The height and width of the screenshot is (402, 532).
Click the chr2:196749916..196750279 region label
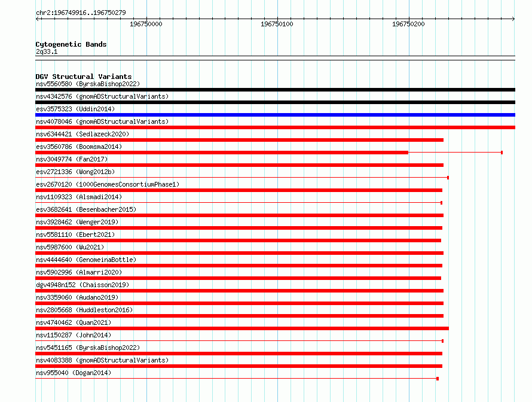[81, 13]
